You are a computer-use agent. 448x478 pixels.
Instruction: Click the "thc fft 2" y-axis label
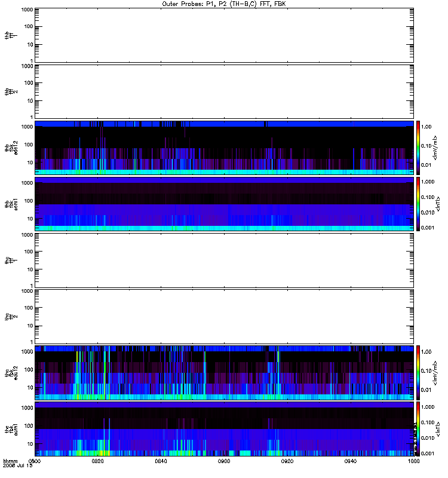tap(11, 317)
